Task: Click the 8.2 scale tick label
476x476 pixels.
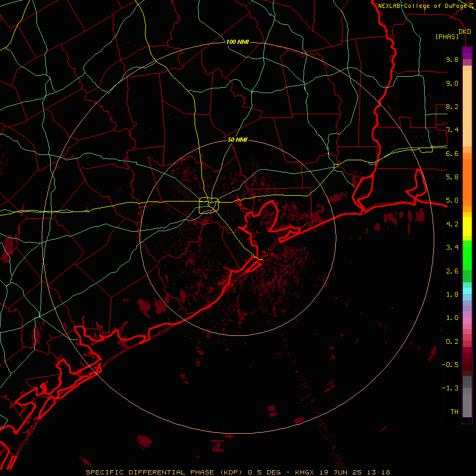Action: 452,106
